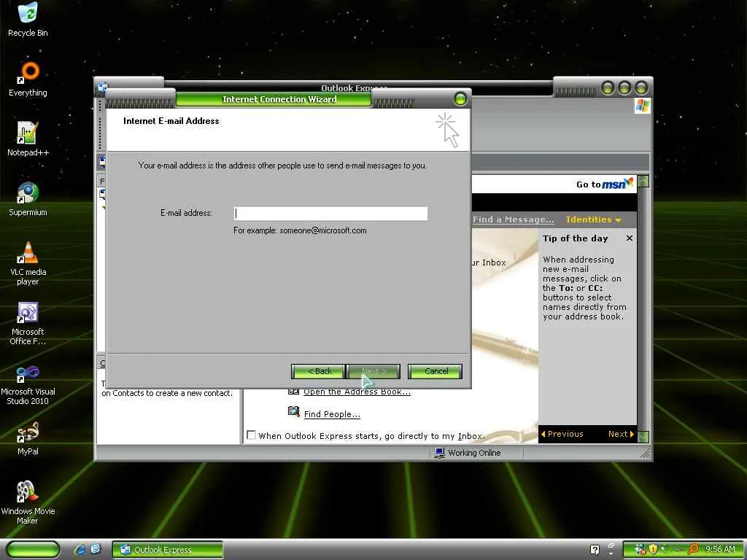Click the taskbar clock 9:56 AM
The width and height of the screenshot is (747, 560).
[x=720, y=549]
